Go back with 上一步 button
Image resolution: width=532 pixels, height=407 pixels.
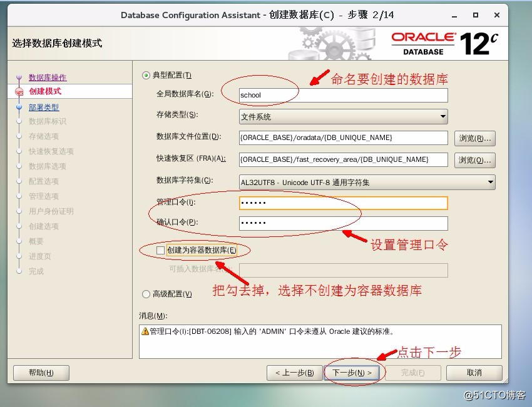click(x=295, y=373)
